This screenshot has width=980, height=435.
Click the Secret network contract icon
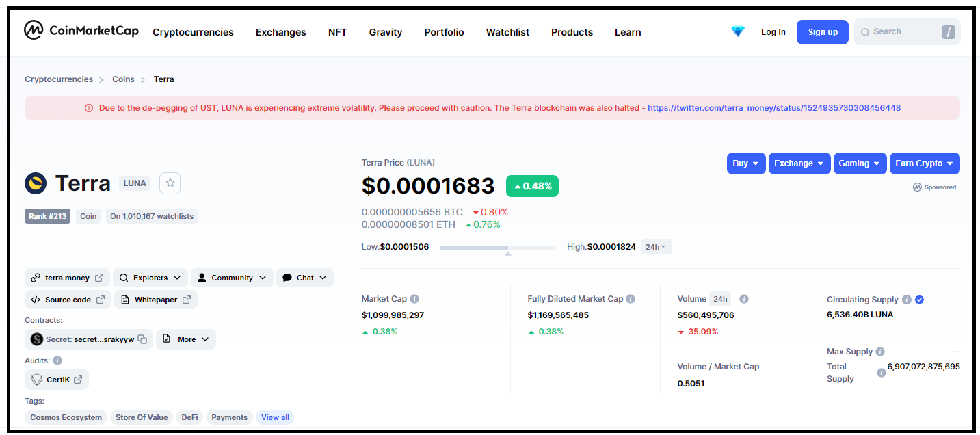37,339
